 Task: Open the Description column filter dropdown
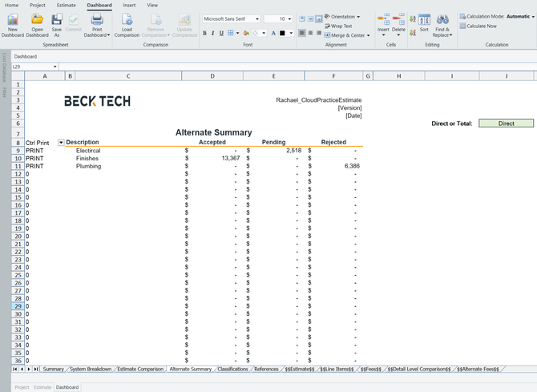[x=61, y=143]
